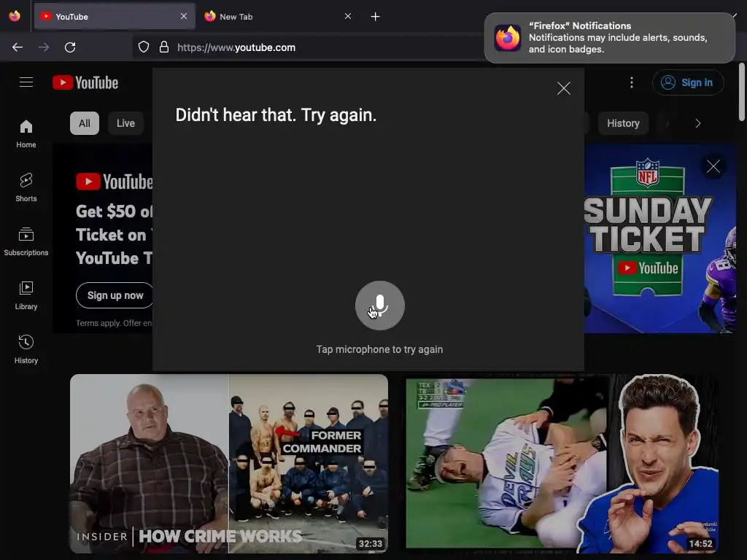
Task: Click the page vertical scrollbar
Action: click(x=742, y=92)
